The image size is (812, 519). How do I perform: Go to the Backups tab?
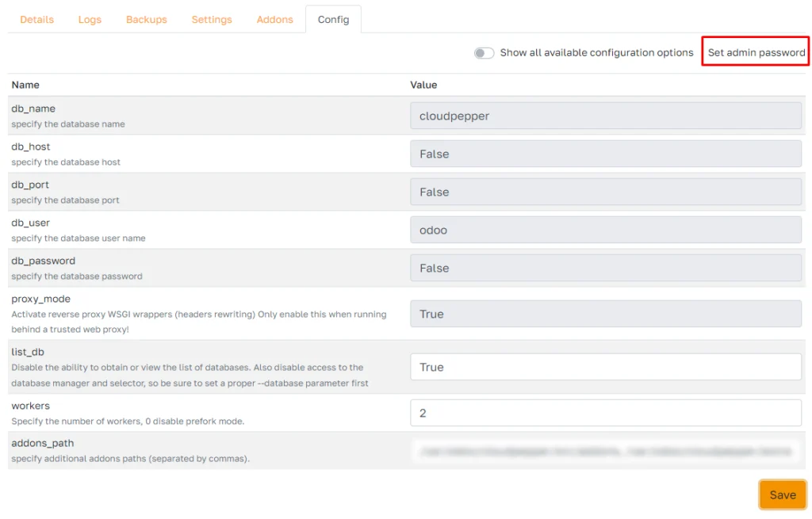click(146, 20)
